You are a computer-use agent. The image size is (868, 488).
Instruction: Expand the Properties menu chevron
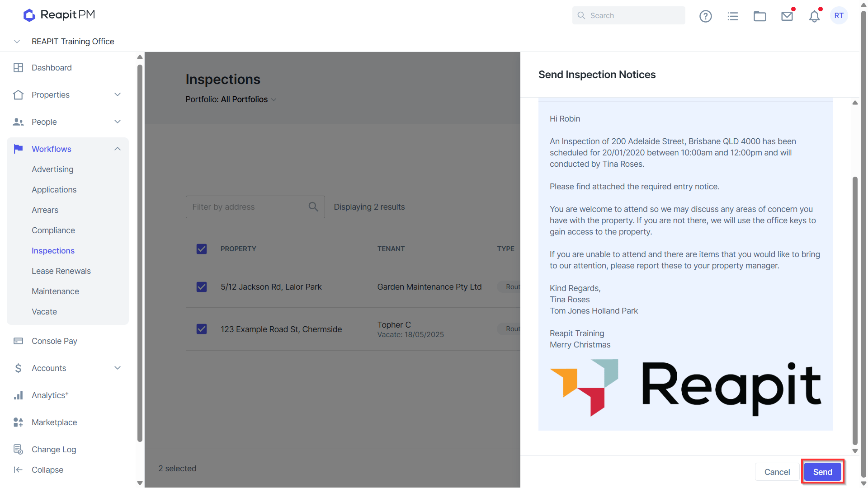118,95
